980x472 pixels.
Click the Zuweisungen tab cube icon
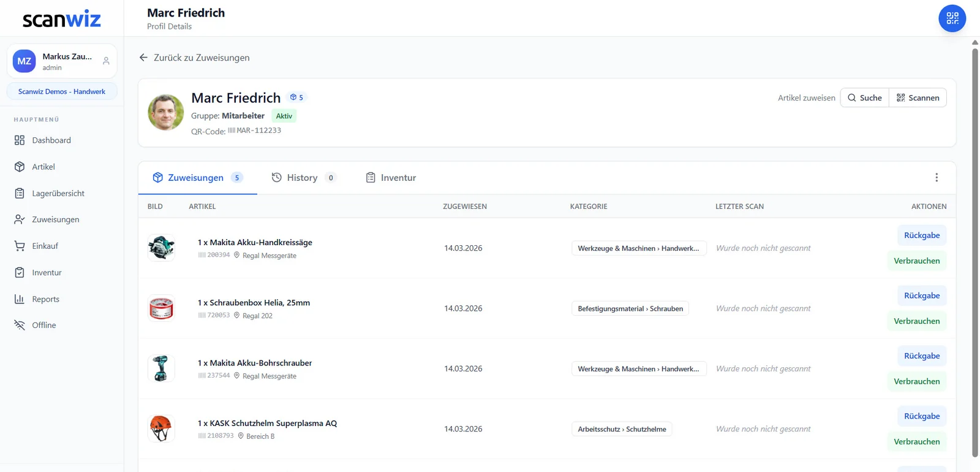tap(158, 178)
